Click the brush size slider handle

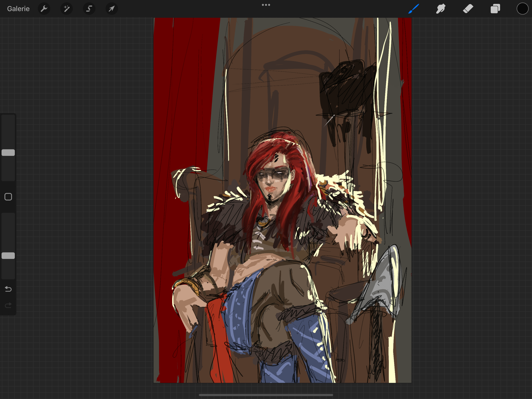(8, 153)
